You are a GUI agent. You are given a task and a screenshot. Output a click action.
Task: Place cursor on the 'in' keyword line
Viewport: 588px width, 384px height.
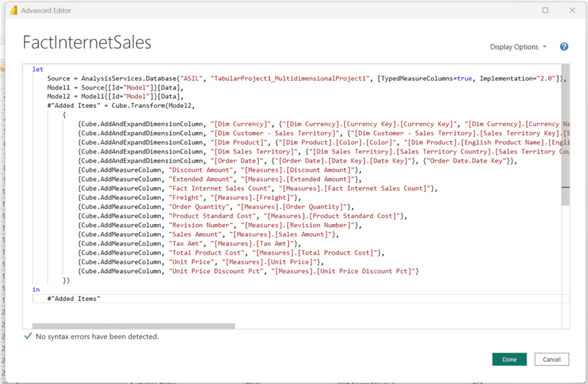36,289
